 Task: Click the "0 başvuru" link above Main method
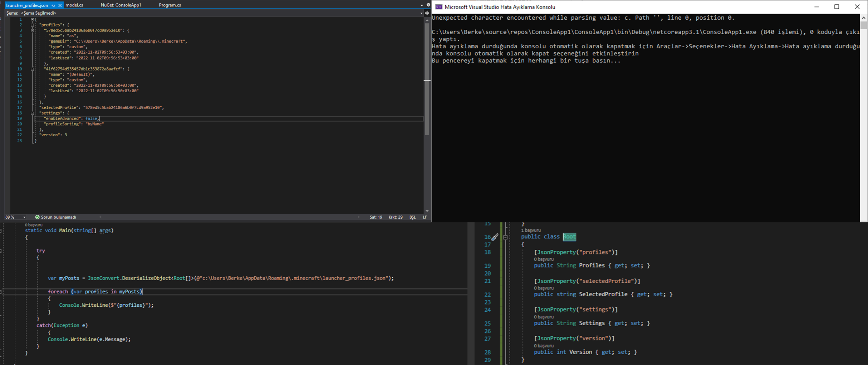[34, 225]
